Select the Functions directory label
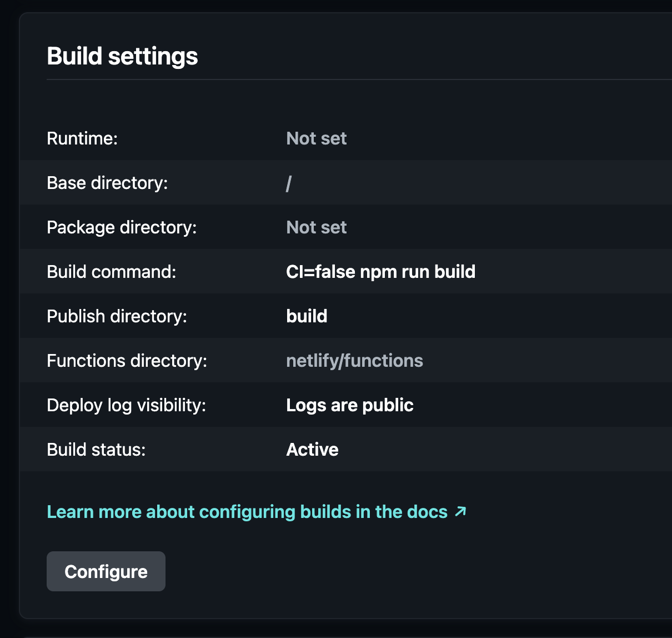 click(x=127, y=361)
